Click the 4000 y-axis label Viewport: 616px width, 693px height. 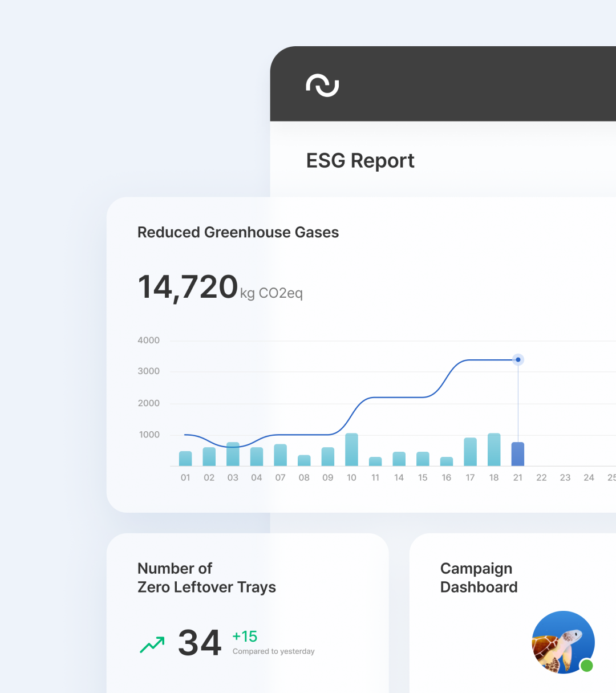[x=148, y=341]
